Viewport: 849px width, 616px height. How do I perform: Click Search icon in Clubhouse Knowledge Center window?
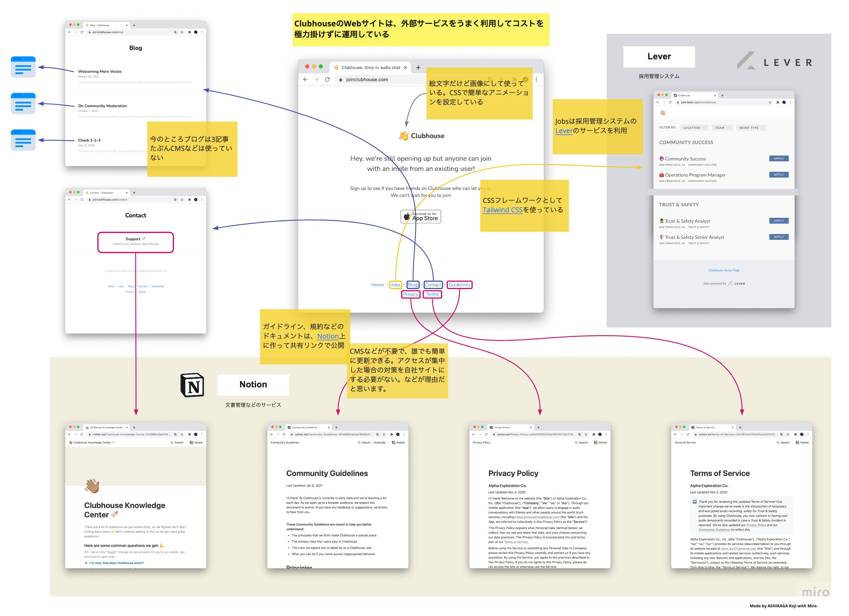(177, 443)
